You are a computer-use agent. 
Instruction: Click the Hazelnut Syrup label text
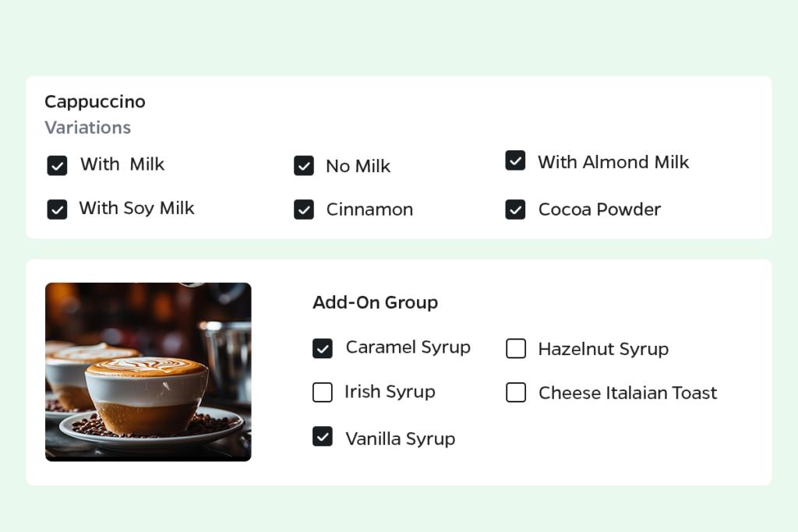coord(604,349)
